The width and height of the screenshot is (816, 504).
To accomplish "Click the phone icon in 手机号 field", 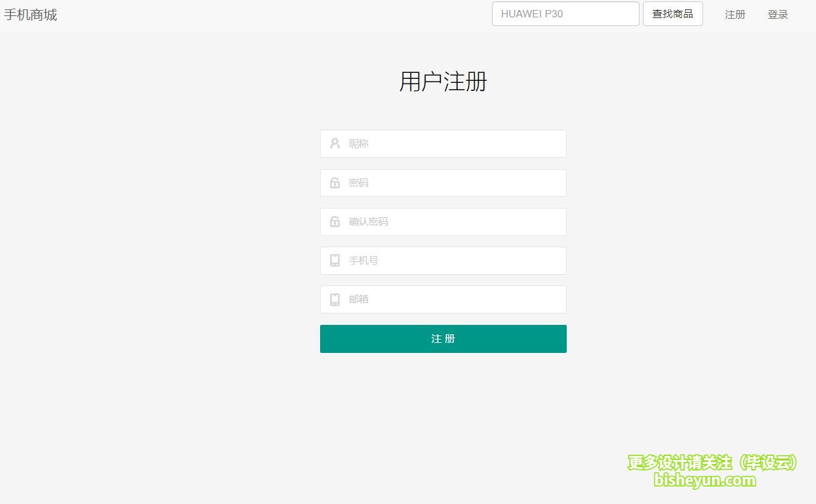I will [x=335, y=260].
